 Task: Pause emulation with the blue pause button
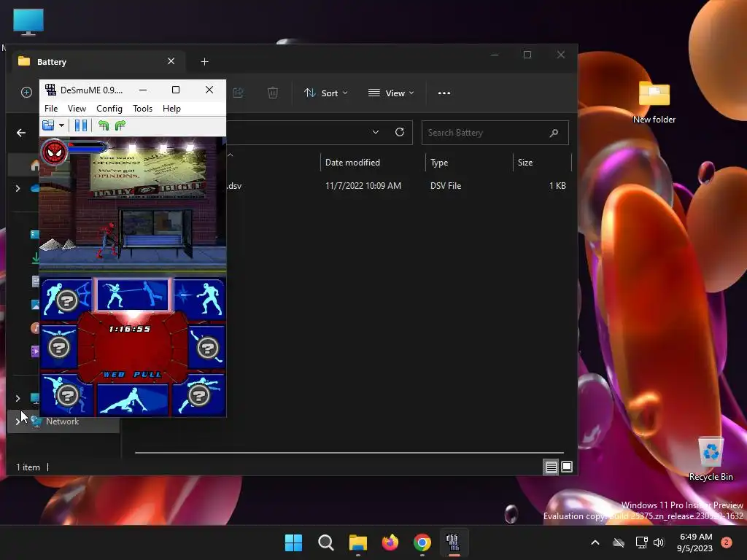pyautogui.click(x=81, y=125)
